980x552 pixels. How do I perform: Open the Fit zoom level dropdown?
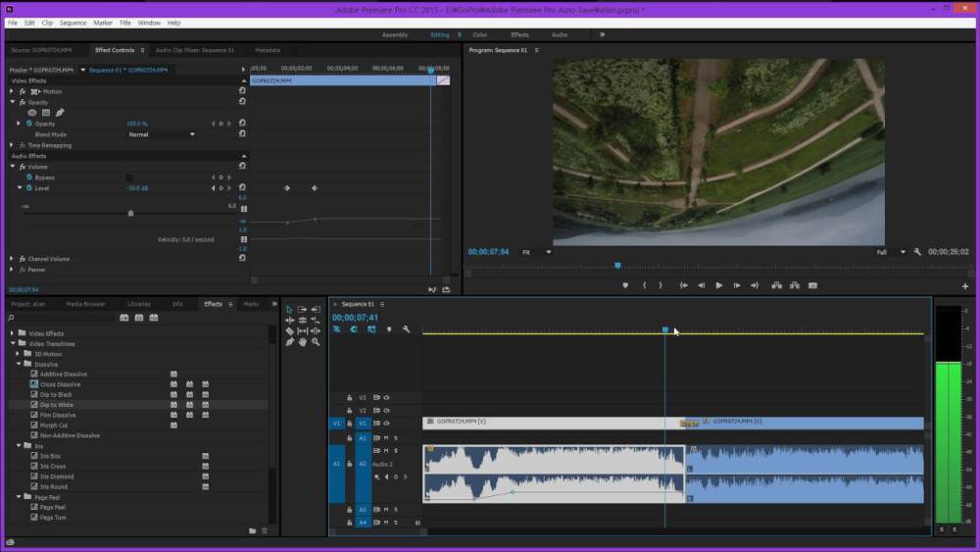pos(537,252)
